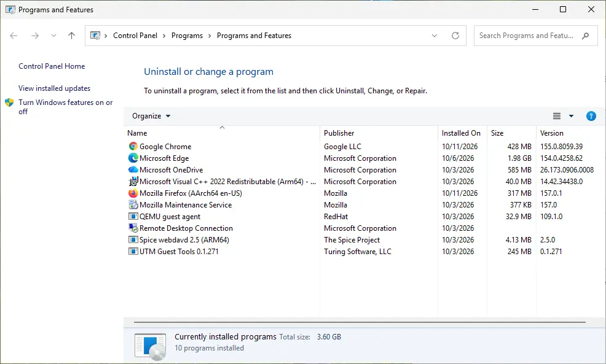The width and height of the screenshot is (606, 364).
Task: Click Programs and Features breadcrumb
Action: point(254,36)
